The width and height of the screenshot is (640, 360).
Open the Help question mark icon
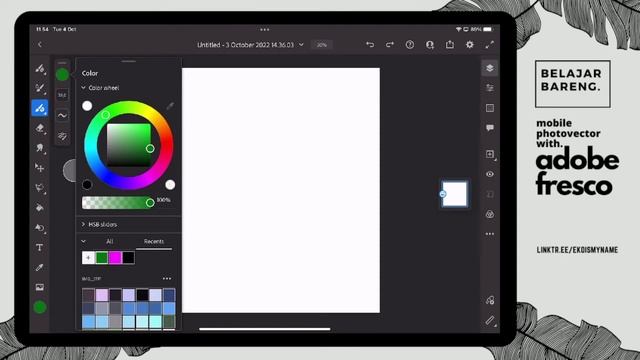[410, 44]
